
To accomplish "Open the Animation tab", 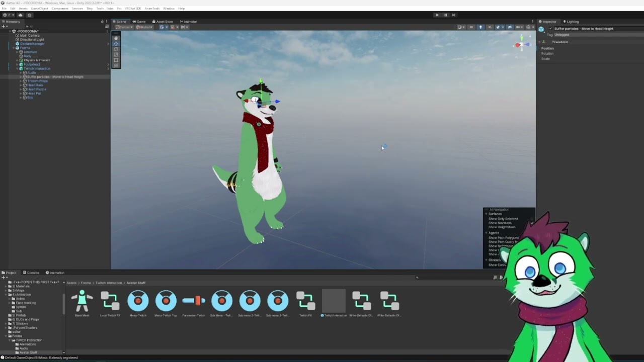I will coord(55,273).
